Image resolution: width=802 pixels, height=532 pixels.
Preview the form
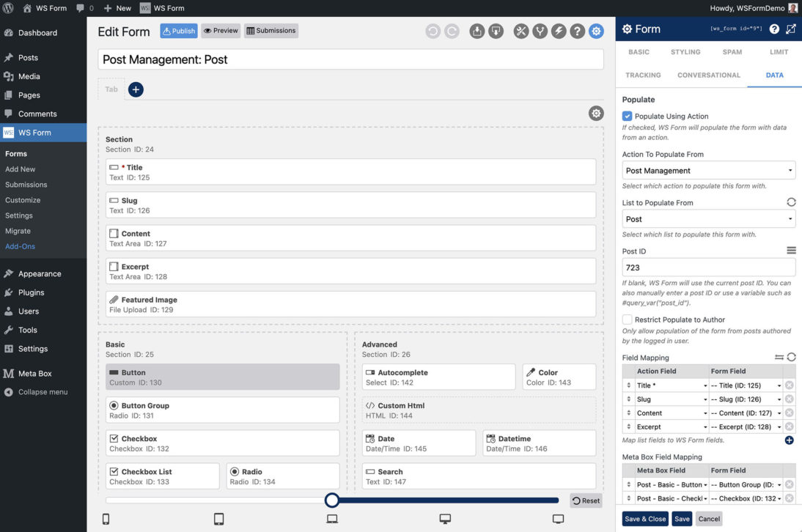click(221, 31)
